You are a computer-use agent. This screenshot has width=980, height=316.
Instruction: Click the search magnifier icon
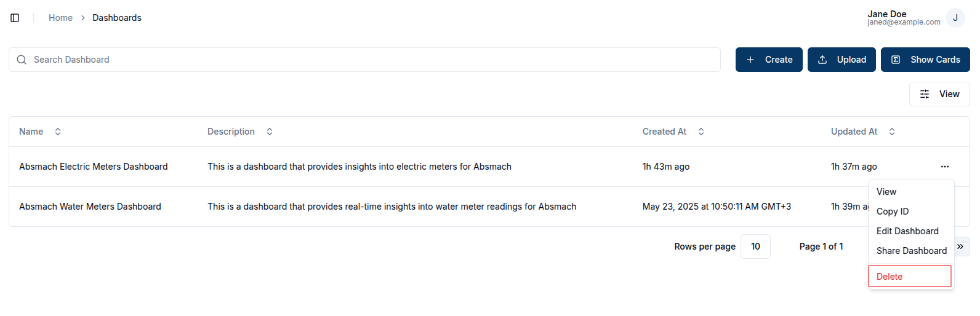pos(22,60)
